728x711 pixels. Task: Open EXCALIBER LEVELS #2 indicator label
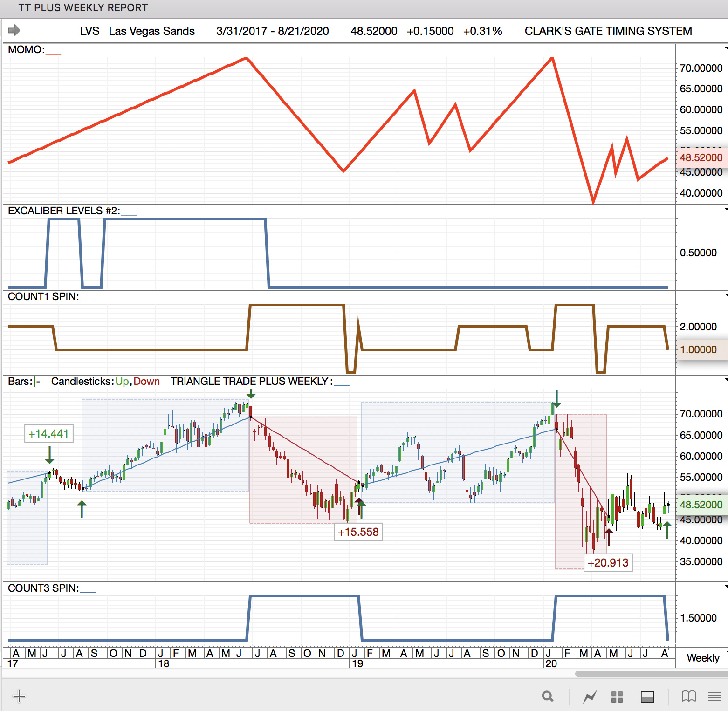[64, 211]
